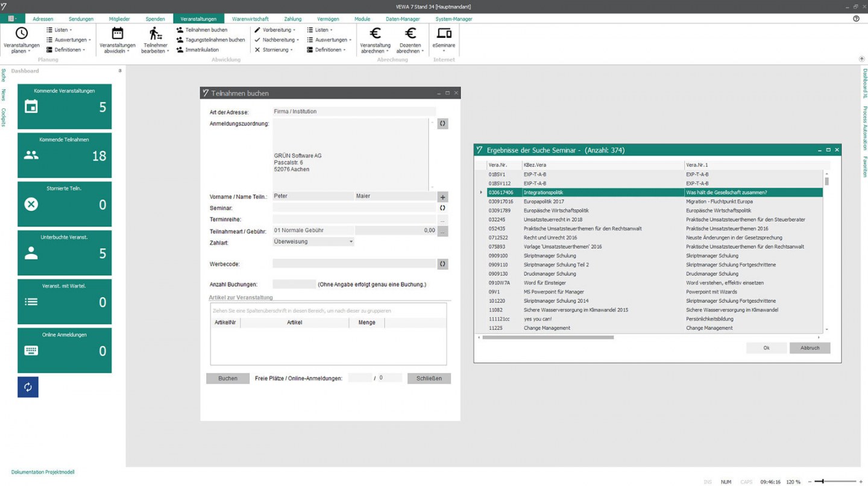
Task: Open the Dokumentation Projektmodell link
Action: (x=43, y=472)
